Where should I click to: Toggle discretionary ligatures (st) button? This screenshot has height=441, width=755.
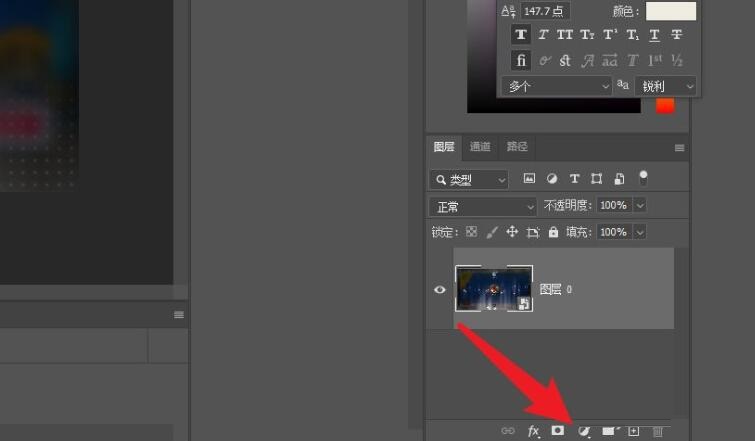[565, 61]
